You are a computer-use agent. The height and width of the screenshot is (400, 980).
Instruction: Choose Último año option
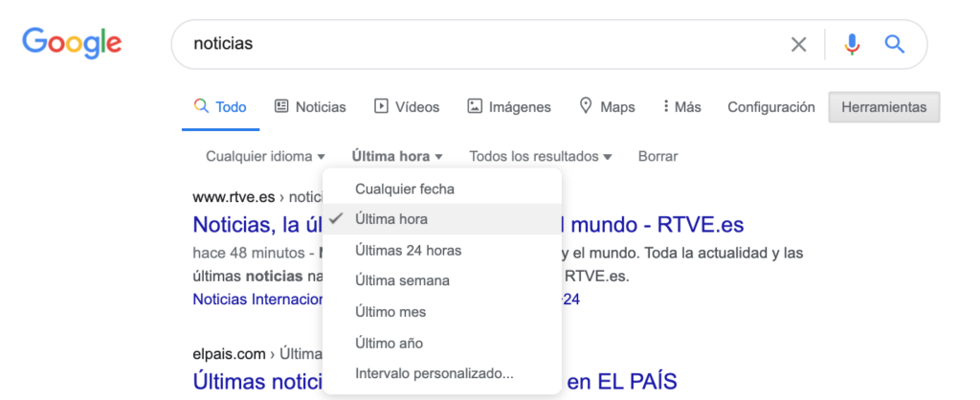[x=442, y=344]
